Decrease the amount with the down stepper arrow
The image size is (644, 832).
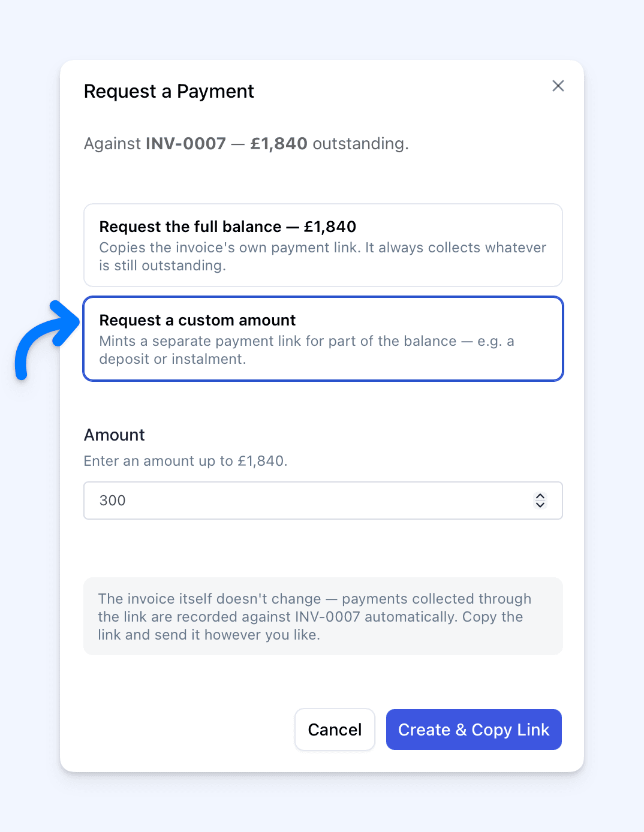tap(540, 505)
